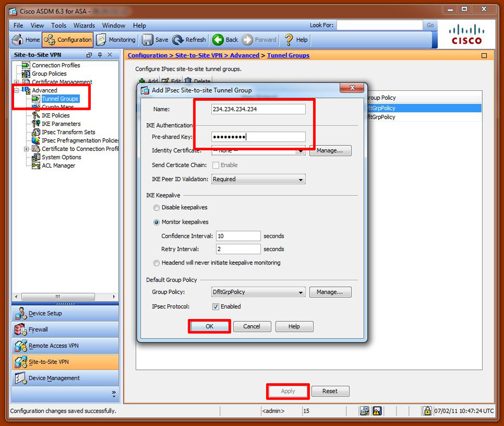Collapse the Advanced tree node
504x426 pixels.
click(17, 90)
